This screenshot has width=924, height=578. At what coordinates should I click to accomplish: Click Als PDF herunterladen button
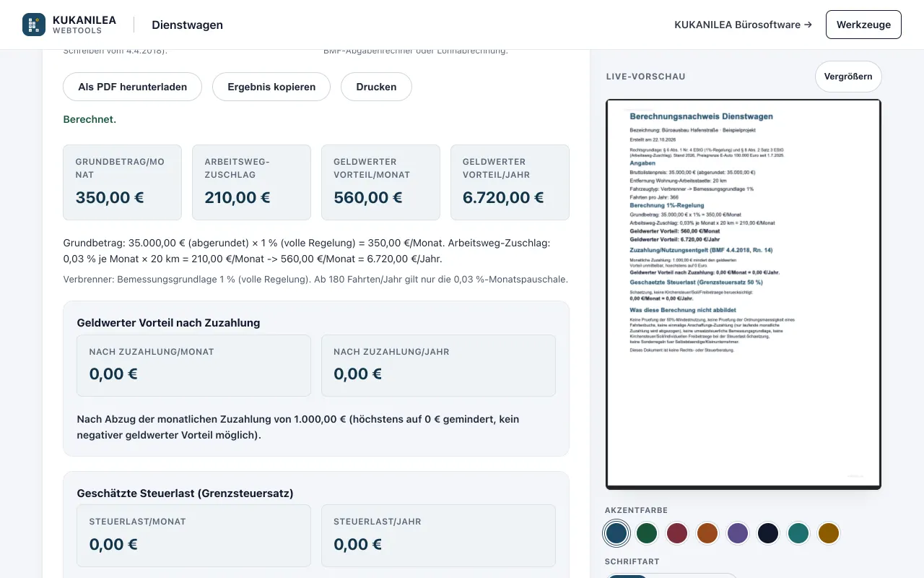[x=133, y=87]
